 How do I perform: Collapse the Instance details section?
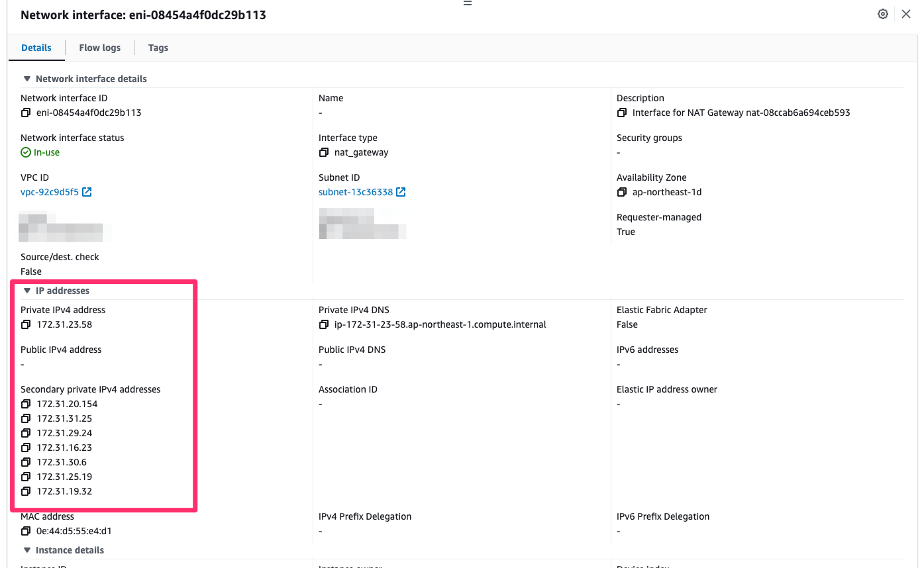[26, 550]
